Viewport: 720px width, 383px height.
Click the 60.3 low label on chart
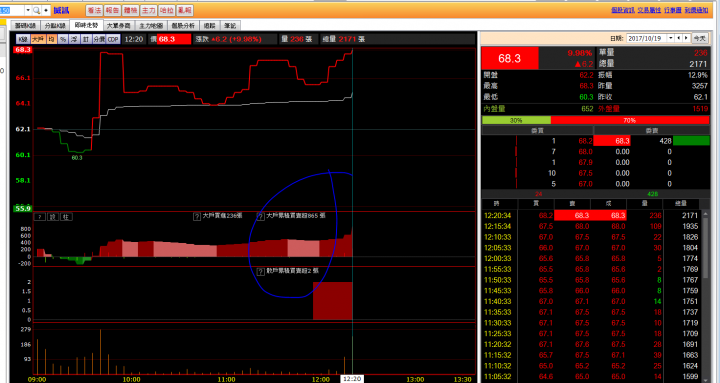point(77,158)
